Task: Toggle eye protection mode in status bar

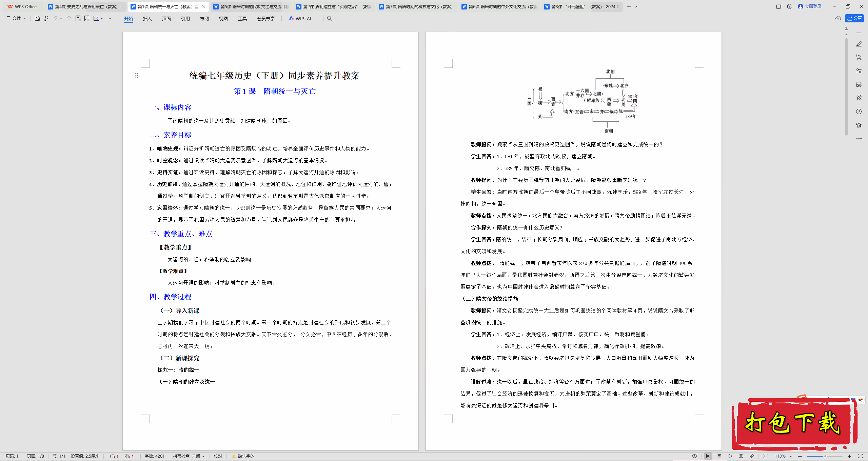Action: (694, 456)
